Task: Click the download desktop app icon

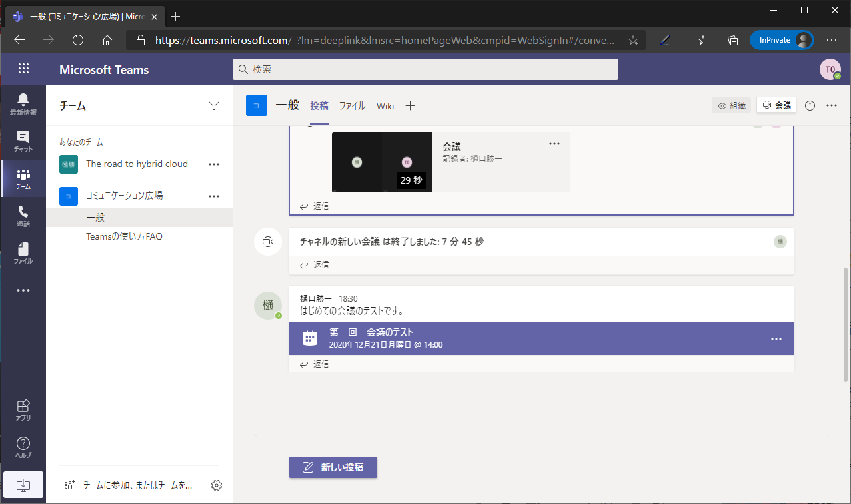Action: pyautogui.click(x=23, y=485)
